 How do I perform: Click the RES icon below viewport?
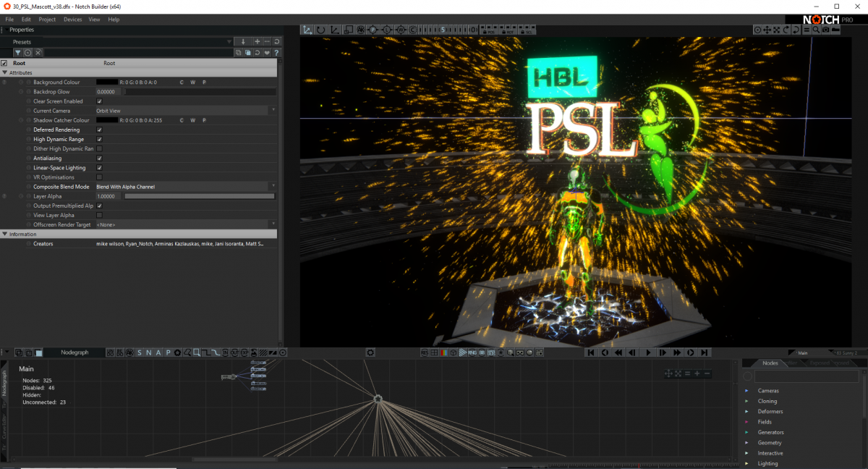[x=425, y=352]
